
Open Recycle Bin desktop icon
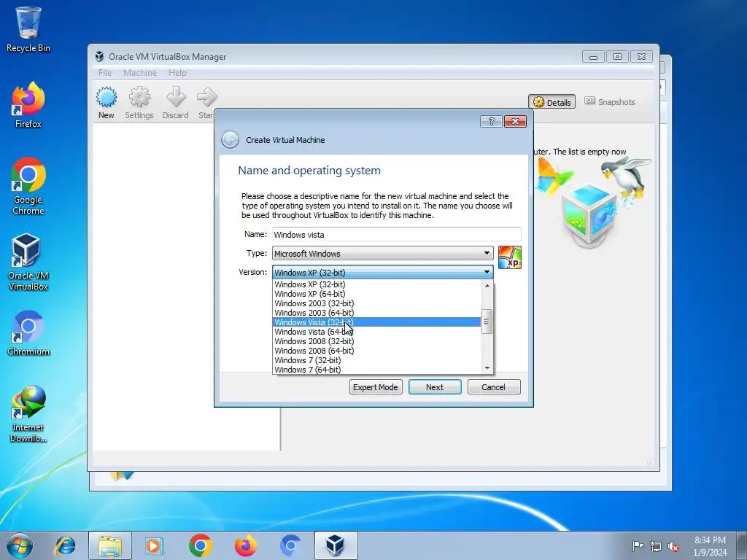pos(28,29)
